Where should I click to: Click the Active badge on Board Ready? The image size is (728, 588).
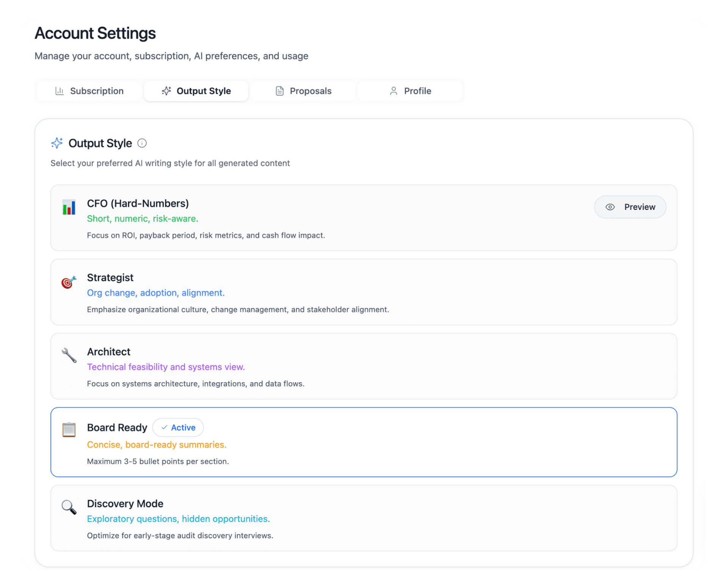178,427
